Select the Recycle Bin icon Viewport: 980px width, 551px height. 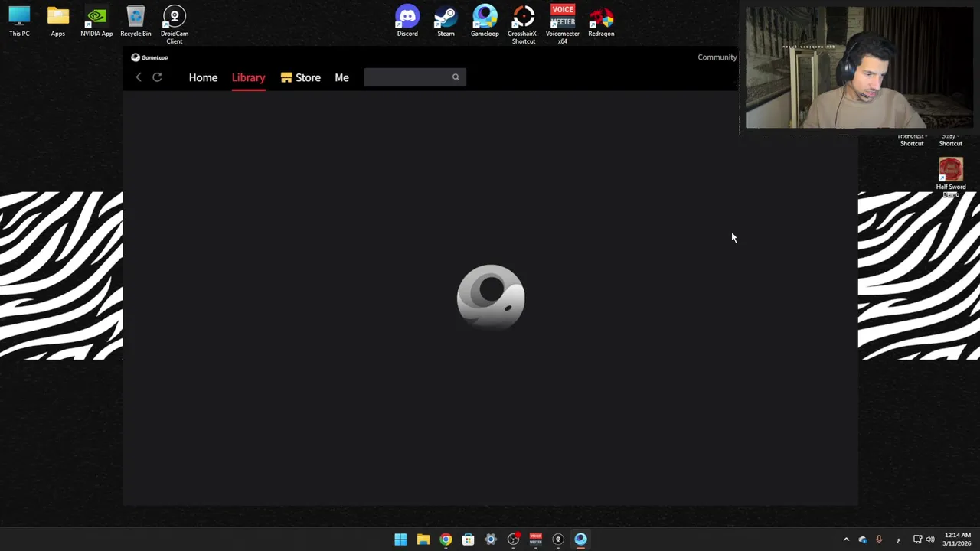(136, 21)
